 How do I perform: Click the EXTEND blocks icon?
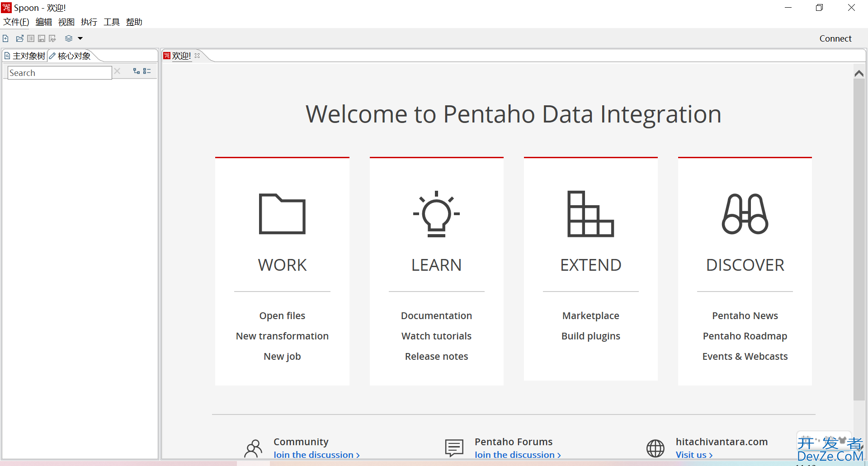point(590,214)
